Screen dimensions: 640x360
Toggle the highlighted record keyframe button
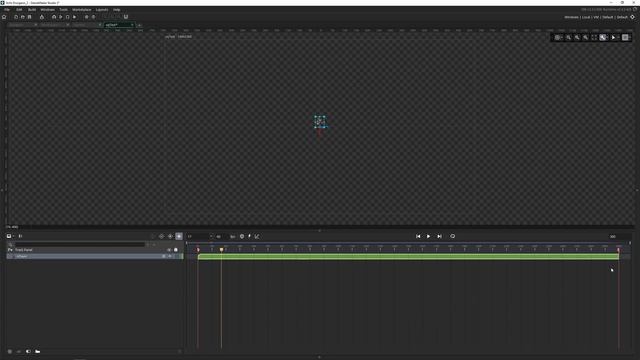[179, 236]
